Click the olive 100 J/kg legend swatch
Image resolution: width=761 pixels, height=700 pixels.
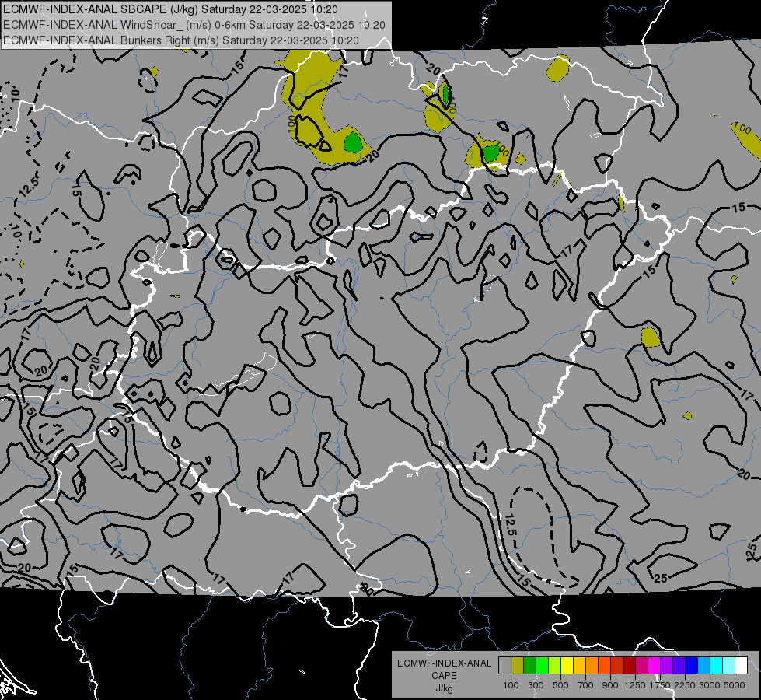coord(518,666)
